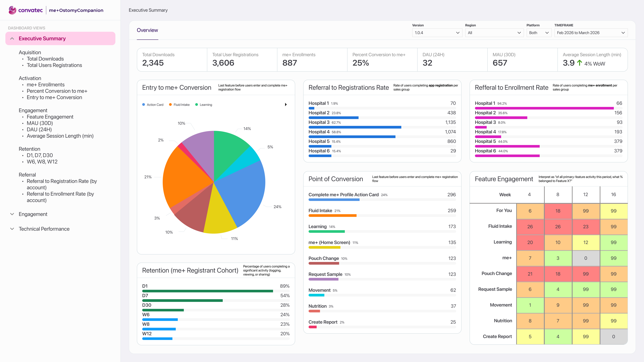644x362 pixels.
Task: Click the MAU (30D) 657 card
Action: (523, 60)
